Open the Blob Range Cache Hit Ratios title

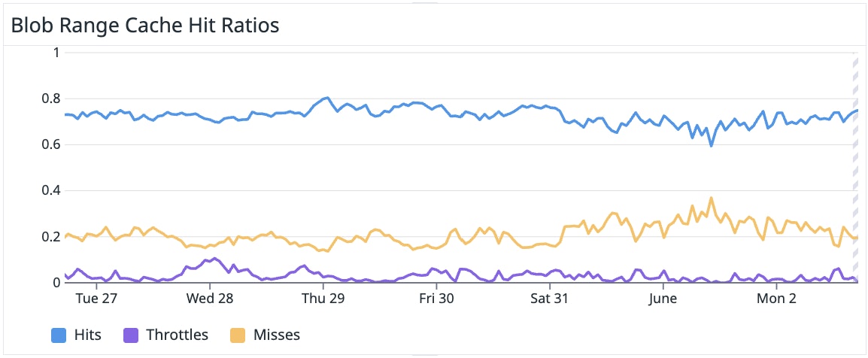tap(144, 26)
